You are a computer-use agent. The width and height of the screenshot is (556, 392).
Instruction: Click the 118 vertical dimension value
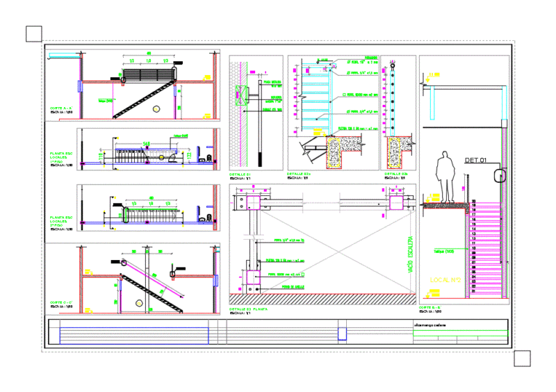101,156
